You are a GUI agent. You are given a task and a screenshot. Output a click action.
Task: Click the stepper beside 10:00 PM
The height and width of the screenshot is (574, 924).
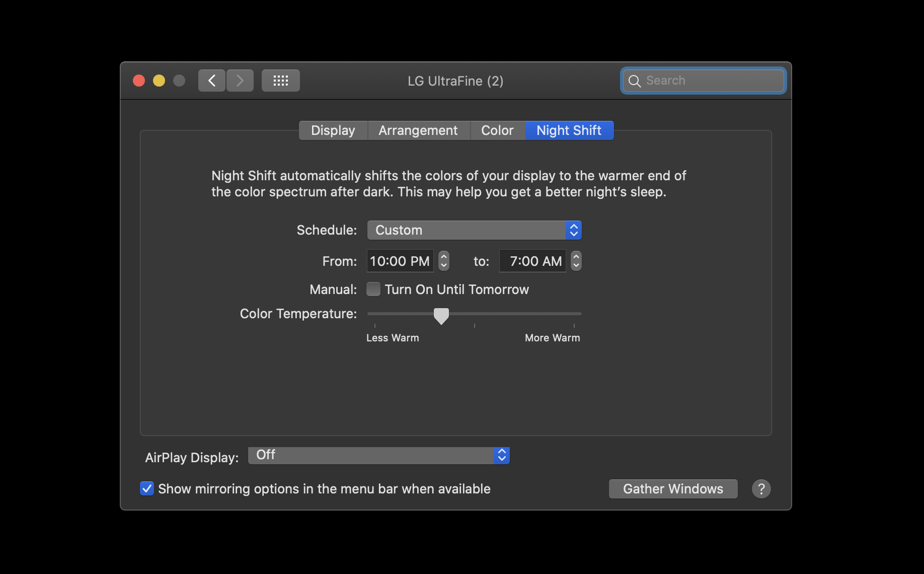click(x=443, y=261)
